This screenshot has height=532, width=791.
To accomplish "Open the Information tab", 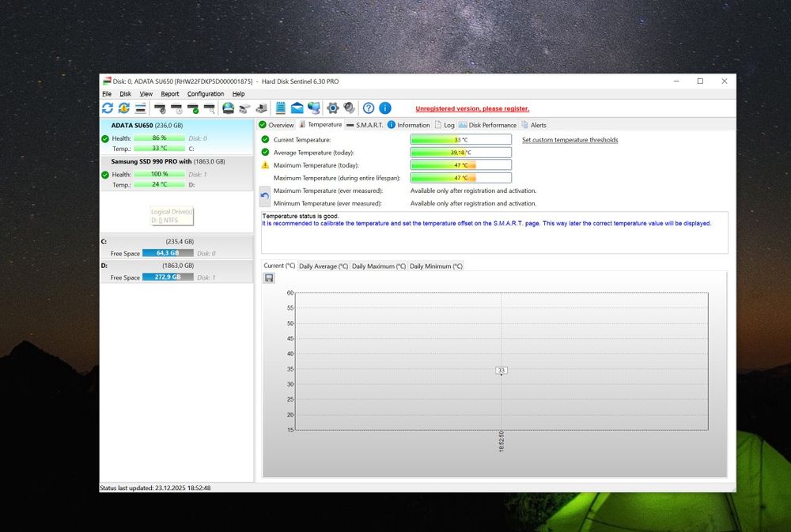I will [409, 125].
